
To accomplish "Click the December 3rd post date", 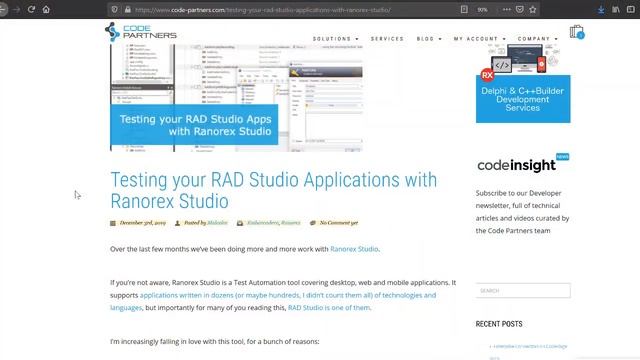I will (142, 223).
